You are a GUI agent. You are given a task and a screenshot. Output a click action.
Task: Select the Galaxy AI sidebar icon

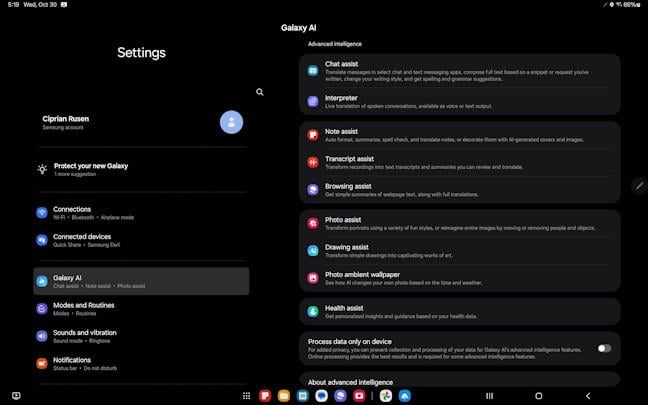pos(42,281)
